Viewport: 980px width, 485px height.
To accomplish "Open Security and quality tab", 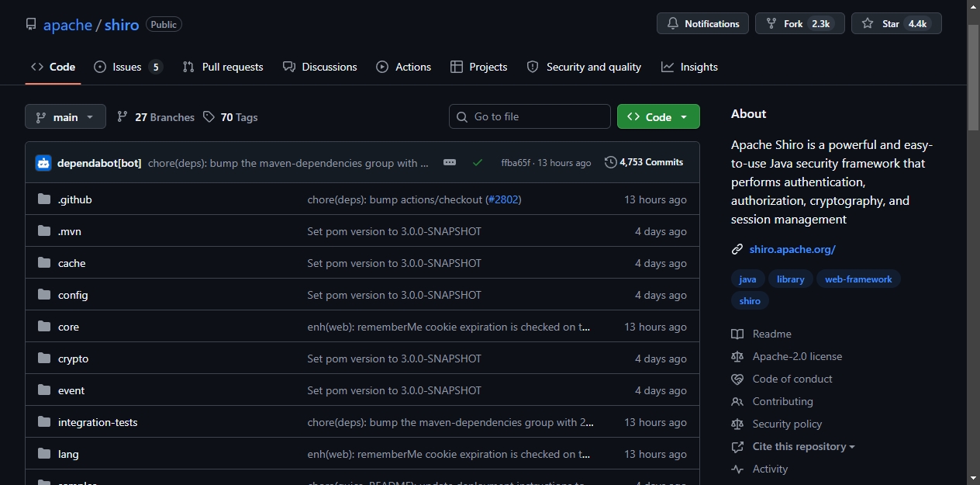I will (x=584, y=67).
